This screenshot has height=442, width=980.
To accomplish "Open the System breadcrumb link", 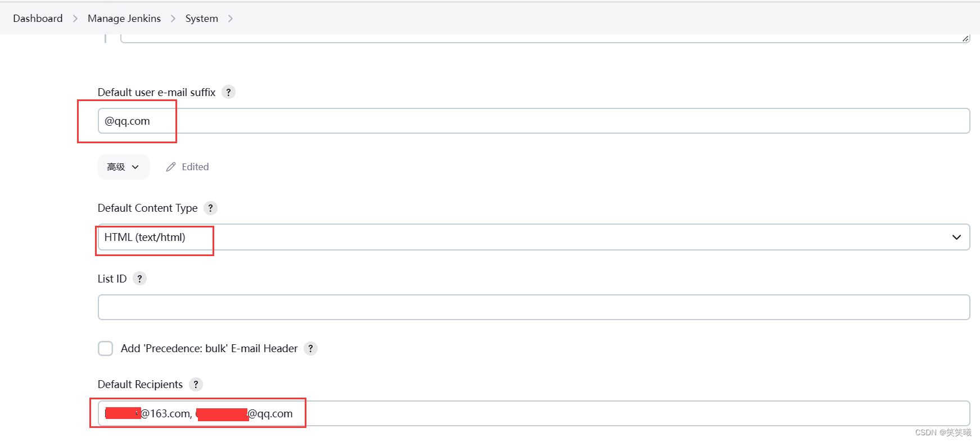I will click(202, 19).
